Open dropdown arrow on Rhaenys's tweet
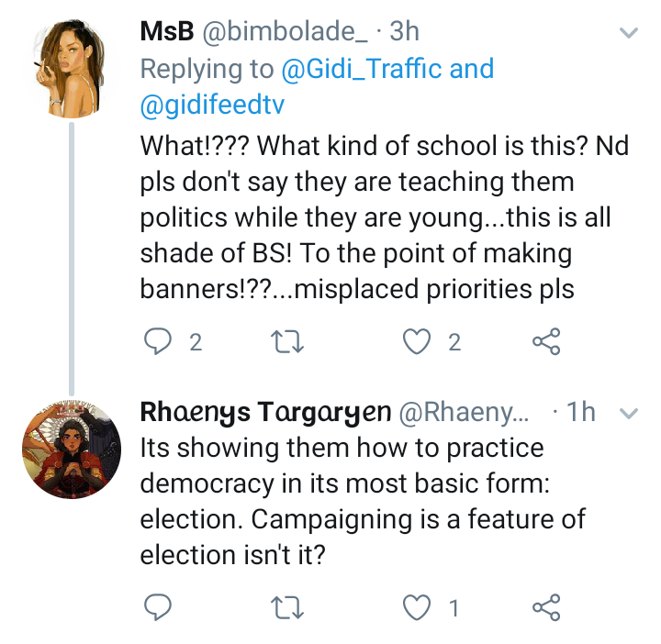 [x=629, y=414]
